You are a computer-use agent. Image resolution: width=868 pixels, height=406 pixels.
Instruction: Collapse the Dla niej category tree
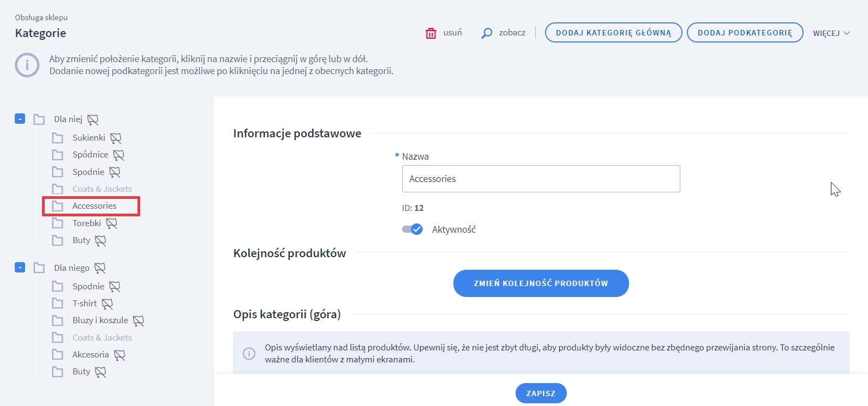tap(20, 119)
